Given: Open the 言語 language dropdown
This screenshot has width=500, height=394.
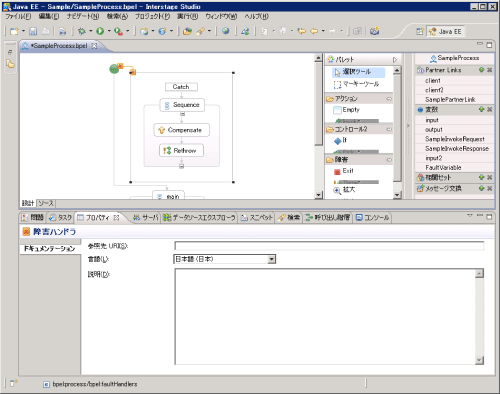Looking at the screenshot, I should 272,259.
